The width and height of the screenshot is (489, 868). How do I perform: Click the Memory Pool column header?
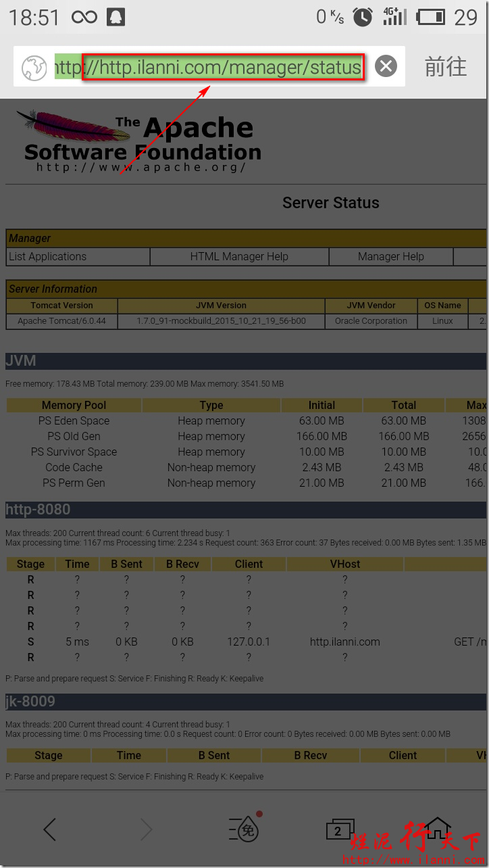point(74,406)
